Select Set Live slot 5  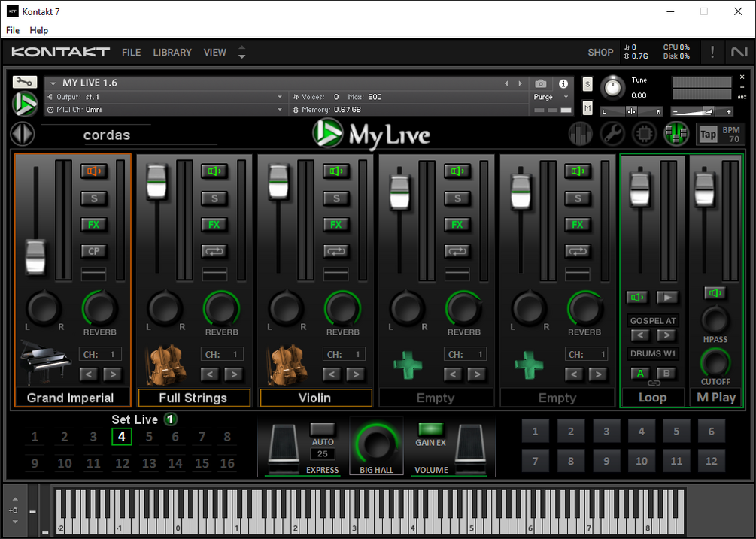[x=149, y=437]
